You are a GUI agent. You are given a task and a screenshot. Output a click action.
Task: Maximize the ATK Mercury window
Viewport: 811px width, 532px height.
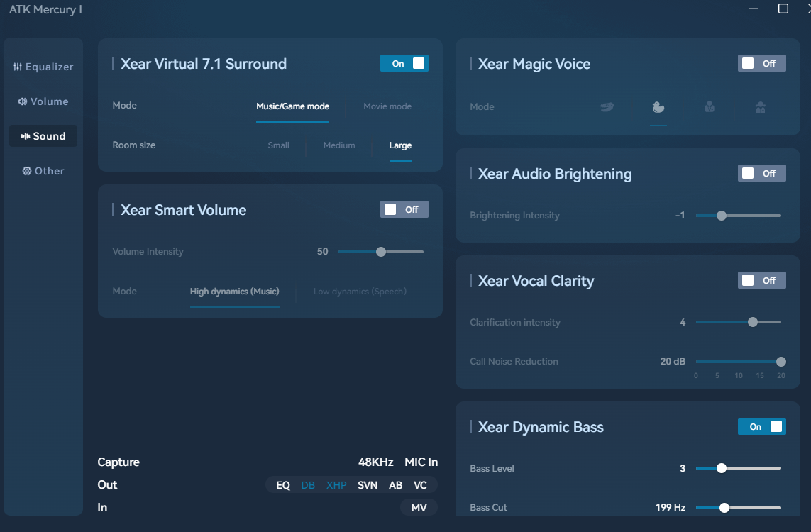pos(783,9)
